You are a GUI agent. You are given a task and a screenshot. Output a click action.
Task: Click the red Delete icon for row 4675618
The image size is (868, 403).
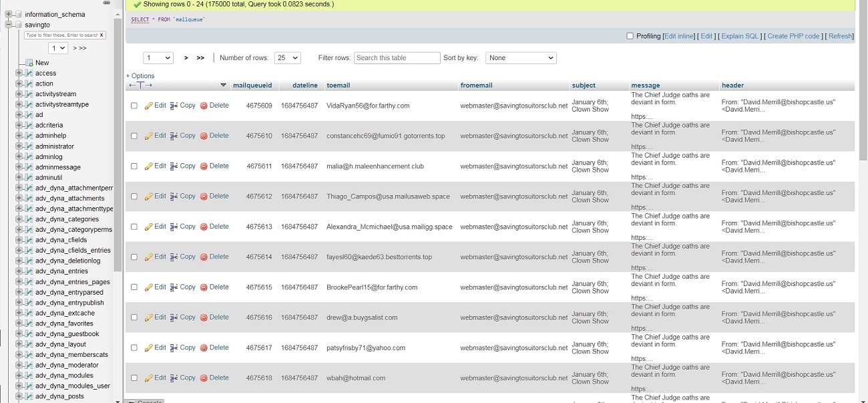pyautogui.click(x=204, y=378)
